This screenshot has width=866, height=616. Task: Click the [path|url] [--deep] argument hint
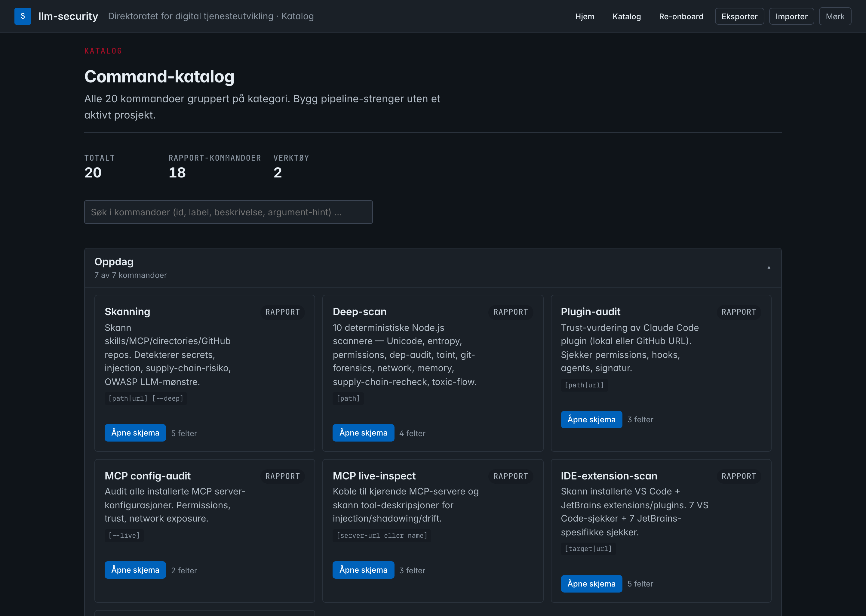tap(146, 398)
